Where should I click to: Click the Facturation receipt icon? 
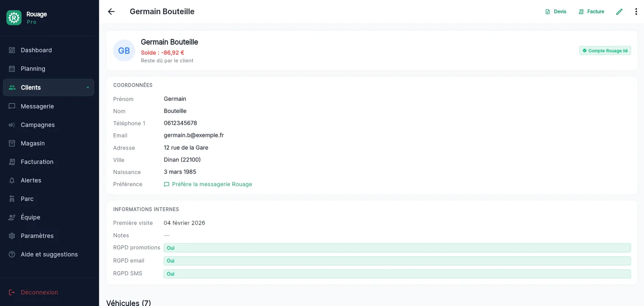coord(12,162)
